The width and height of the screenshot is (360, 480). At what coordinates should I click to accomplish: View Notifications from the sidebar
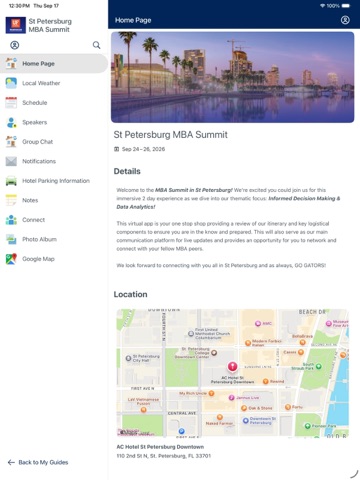click(54, 161)
